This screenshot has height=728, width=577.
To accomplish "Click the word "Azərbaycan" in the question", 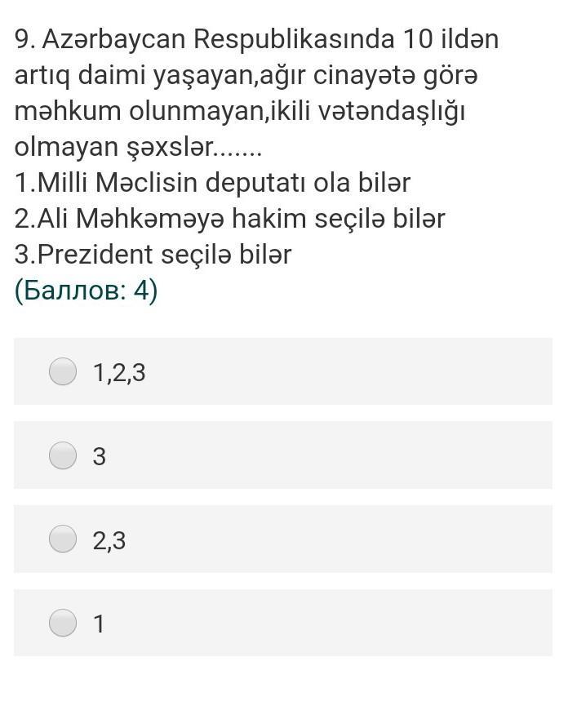I will pyautogui.click(x=114, y=40).
